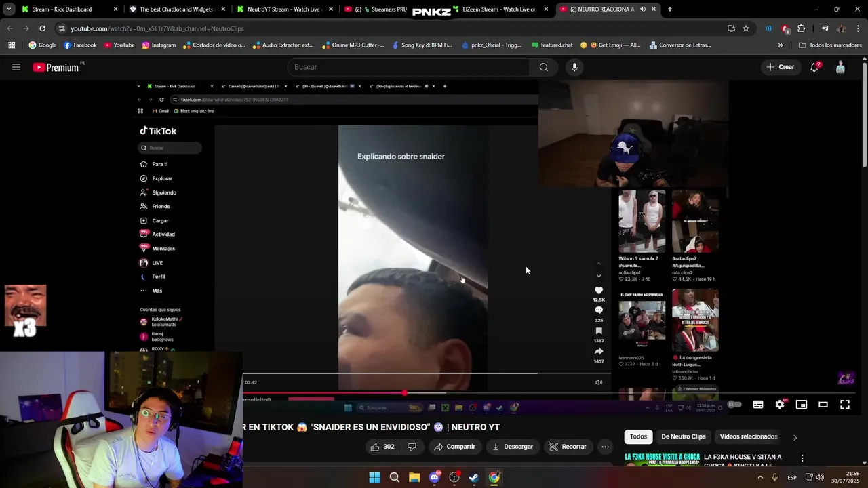Image resolution: width=868 pixels, height=488 pixels.
Task: Open options for F3KA HOUSE video
Action: pyautogui.click(x=802, y=459)
